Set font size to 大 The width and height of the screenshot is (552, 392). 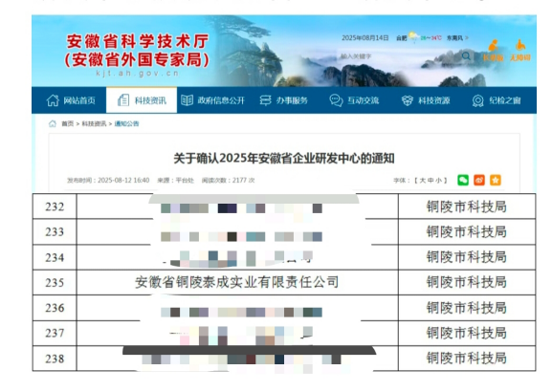423,181
